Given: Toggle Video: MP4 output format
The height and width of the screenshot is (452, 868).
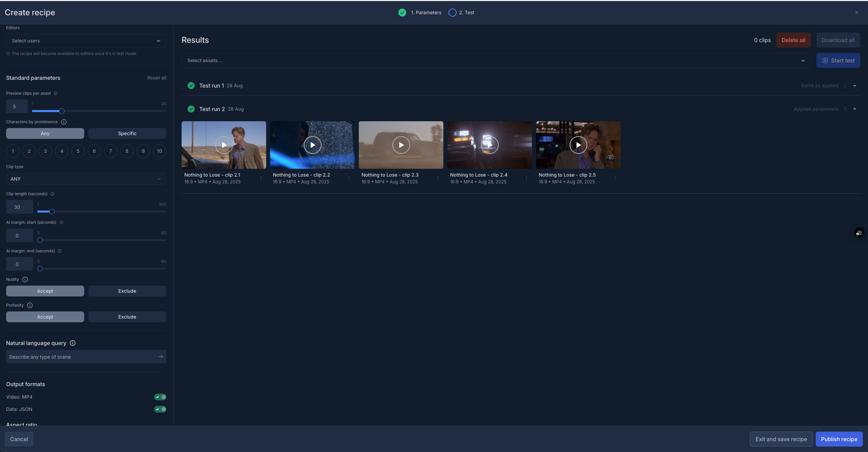Looking at the screenshot, I should click(x=160, y=397).
